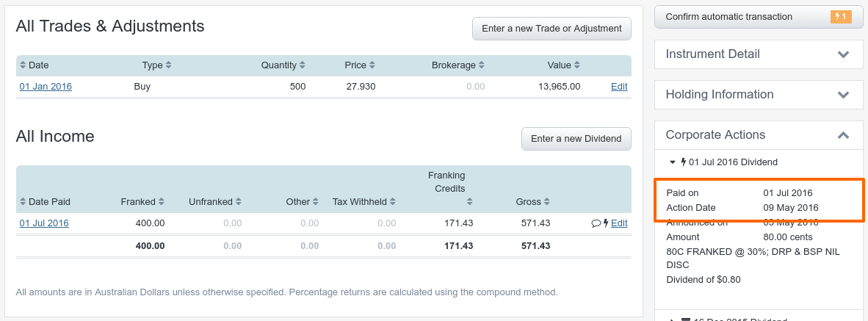The height and width of the screenshot is (321, 868).
Task: Select the Buy trade type cell
Action: click(x=142, y=87)
